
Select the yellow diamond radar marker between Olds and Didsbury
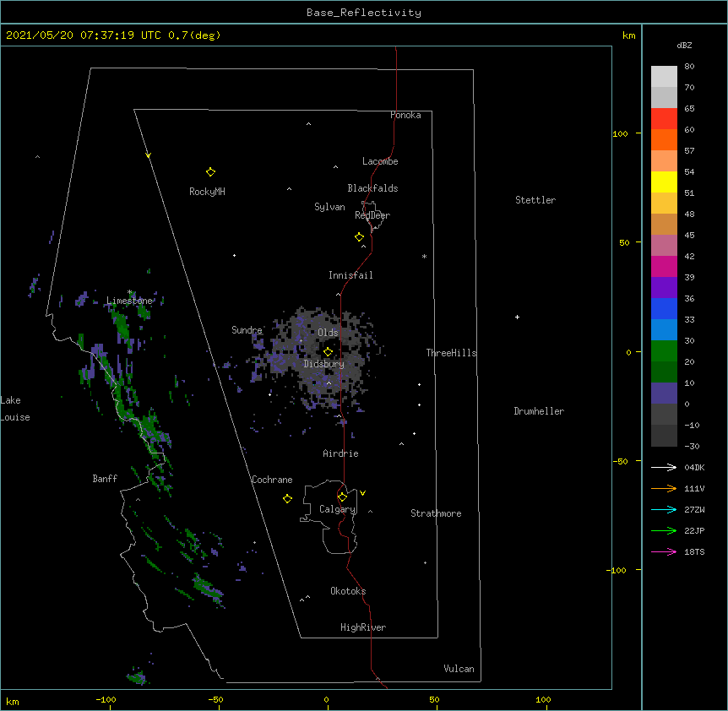pyautogui.click(x=328, y=352)
